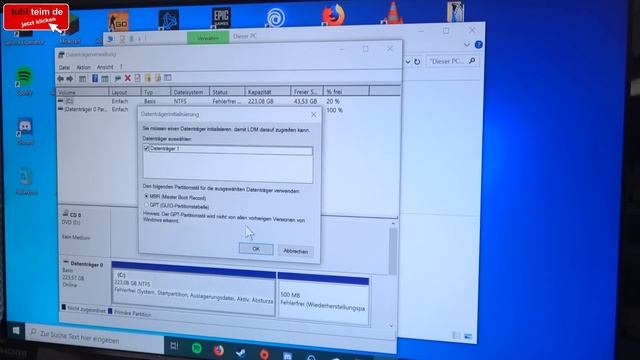The image size is (640, 360).
Task: Open the ? help menu
Action: point(121,67)
